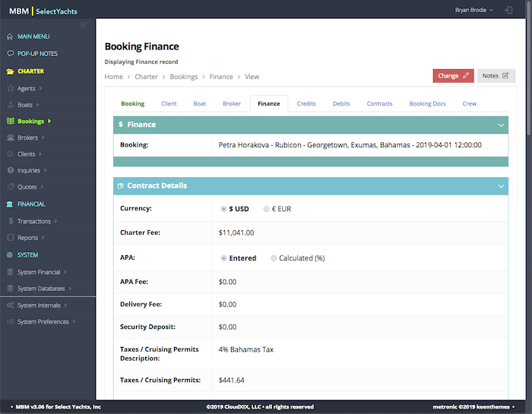Click the Brokers phone icon
532x414 pixels.
(11, 137)
